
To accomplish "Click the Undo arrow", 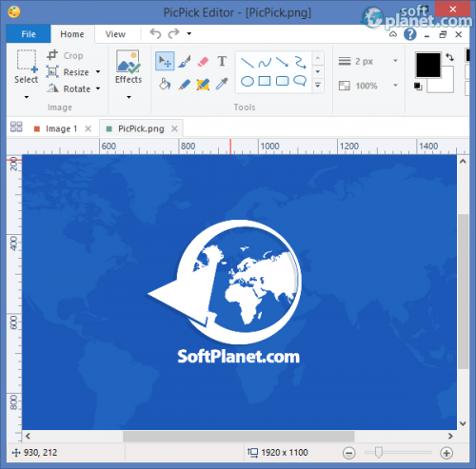I will [x=155, y=33].
